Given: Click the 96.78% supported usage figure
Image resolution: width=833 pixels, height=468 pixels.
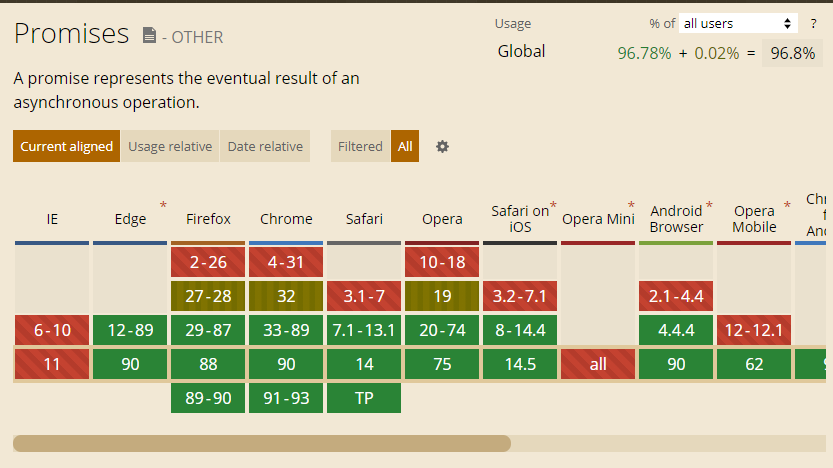Looking at the screenshot, I should click(x=644, y=53).
